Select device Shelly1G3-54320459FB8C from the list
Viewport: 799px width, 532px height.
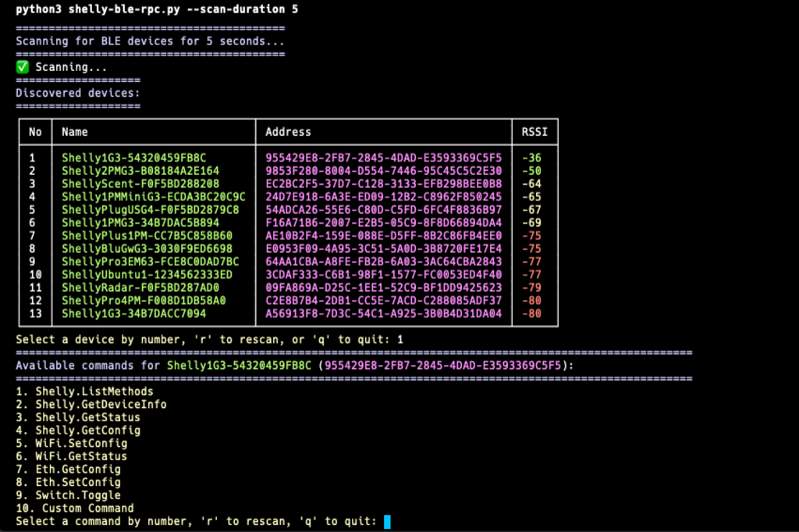click(x=137, y=158)
